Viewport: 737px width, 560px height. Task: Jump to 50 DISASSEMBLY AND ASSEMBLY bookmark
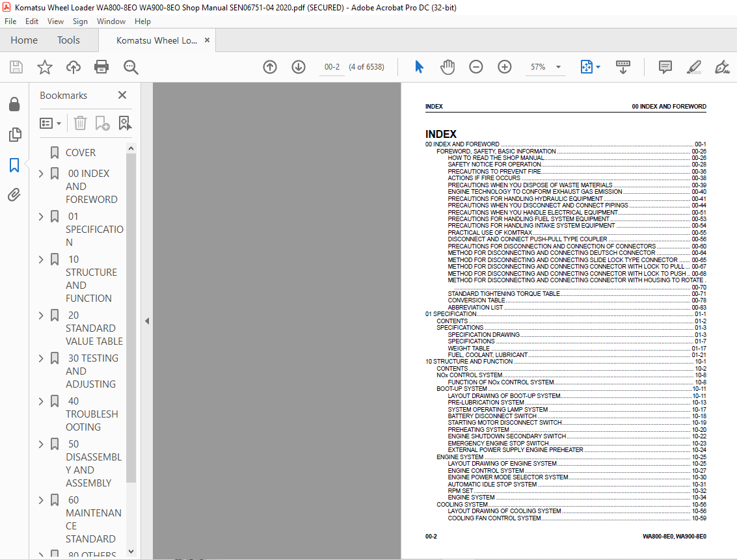[x=94, y=463]
